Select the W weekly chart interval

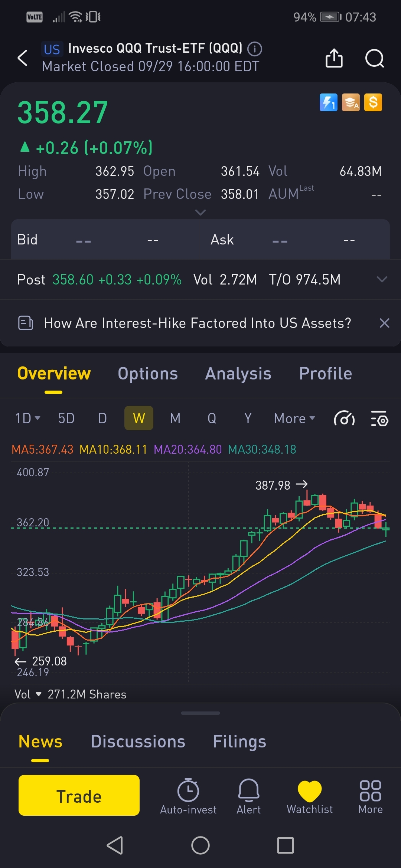(x=138, y=418)
